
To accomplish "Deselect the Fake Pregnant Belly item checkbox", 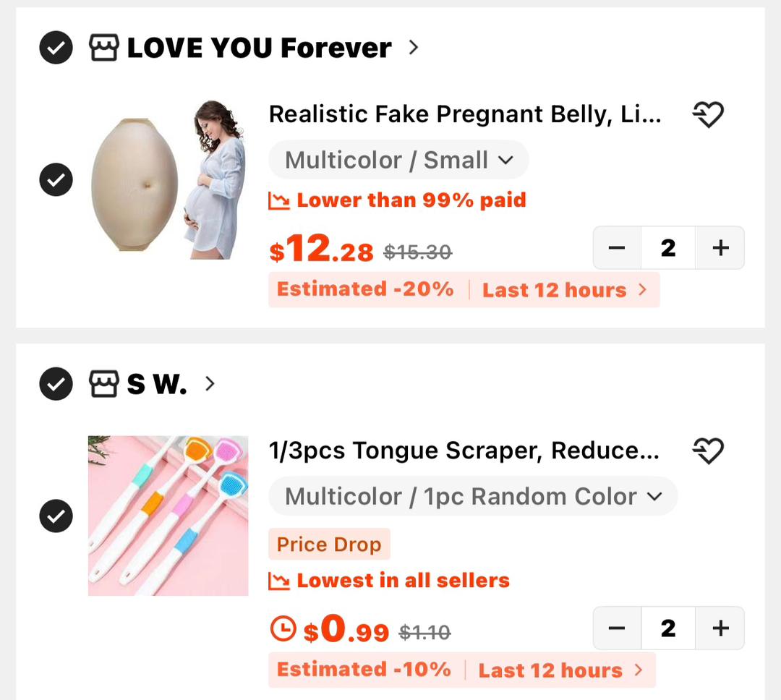I will tap(56, 179).
